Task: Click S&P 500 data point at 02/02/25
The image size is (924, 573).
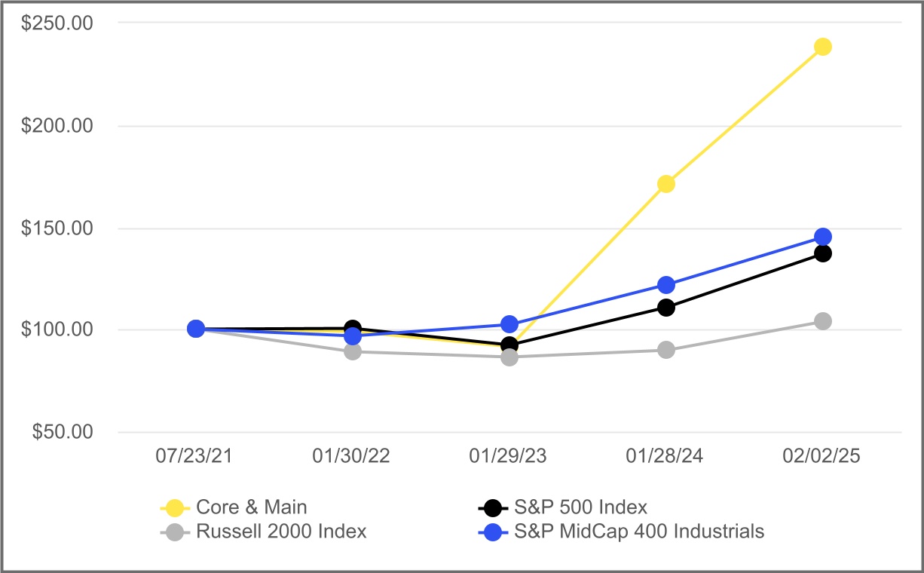Action: coord(823,253)
